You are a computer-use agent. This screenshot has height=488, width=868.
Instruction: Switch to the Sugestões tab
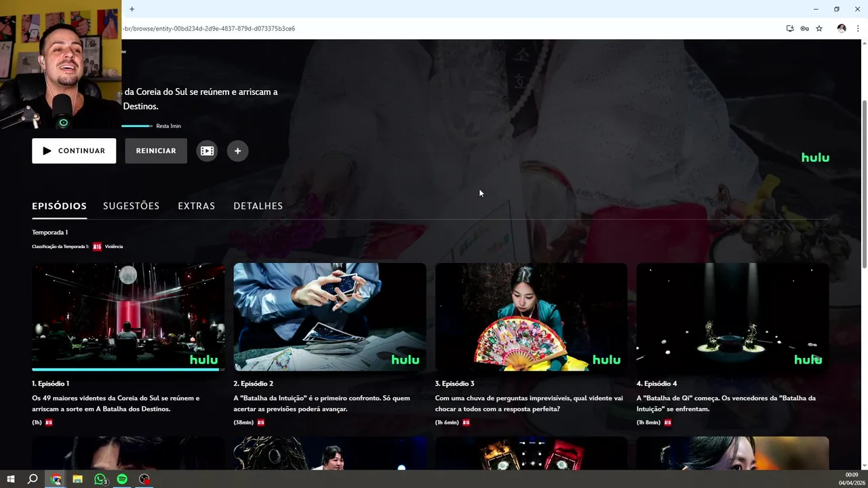coord(131,206)
